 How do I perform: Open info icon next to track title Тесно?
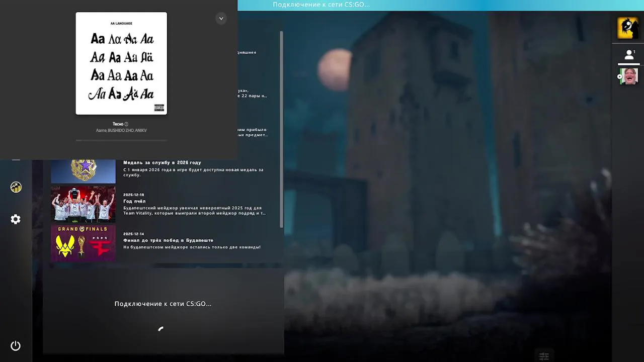pos(126,124)
